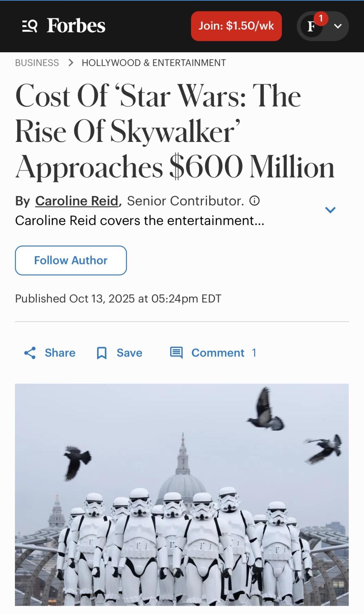Click the Share icon
Image resolution: width=364 pixels, height=614 pixels.
(x=30, y=353)
